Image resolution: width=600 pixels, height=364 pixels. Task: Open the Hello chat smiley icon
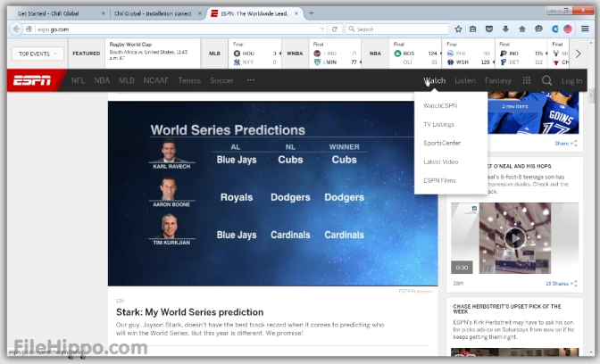point(538,29)
